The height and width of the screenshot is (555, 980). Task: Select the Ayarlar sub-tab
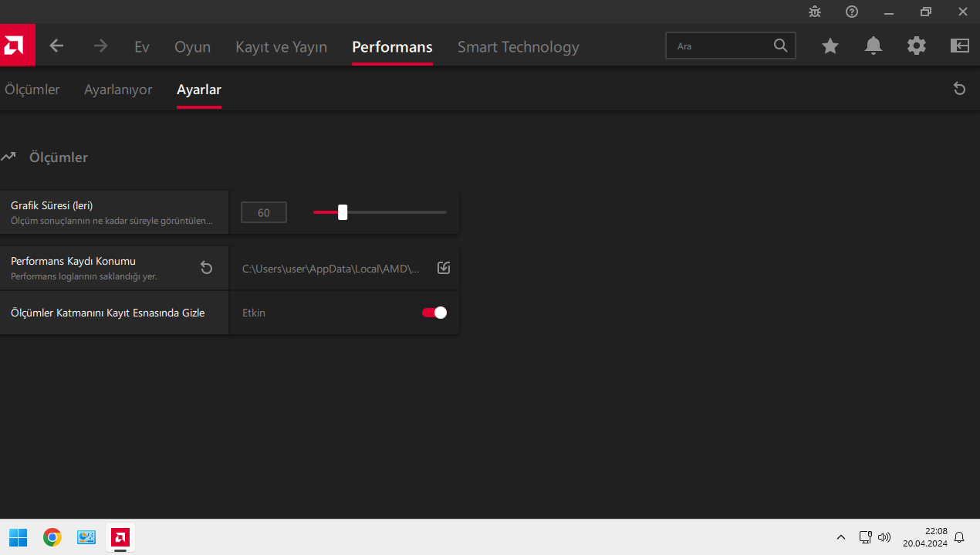(199, 90)
